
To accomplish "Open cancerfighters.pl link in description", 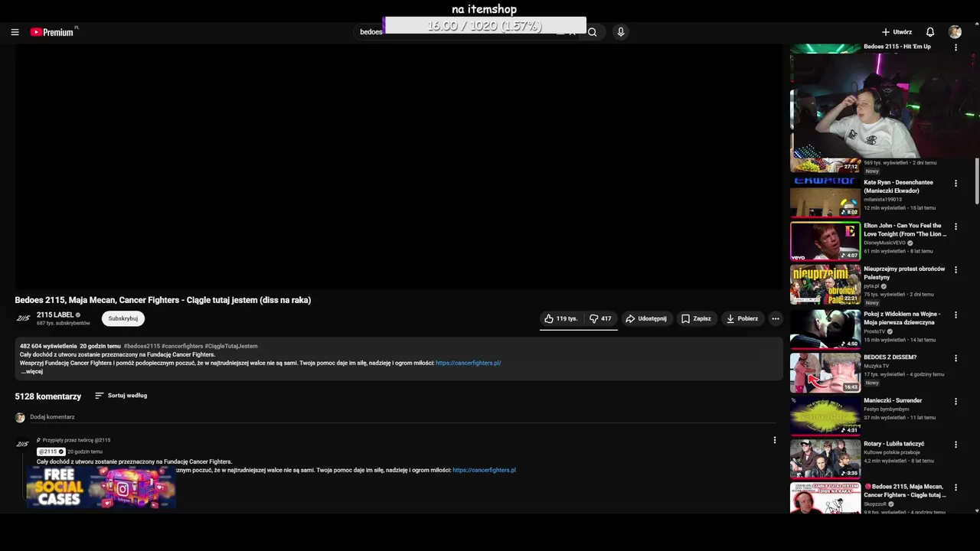I will [x=469, y=363].
